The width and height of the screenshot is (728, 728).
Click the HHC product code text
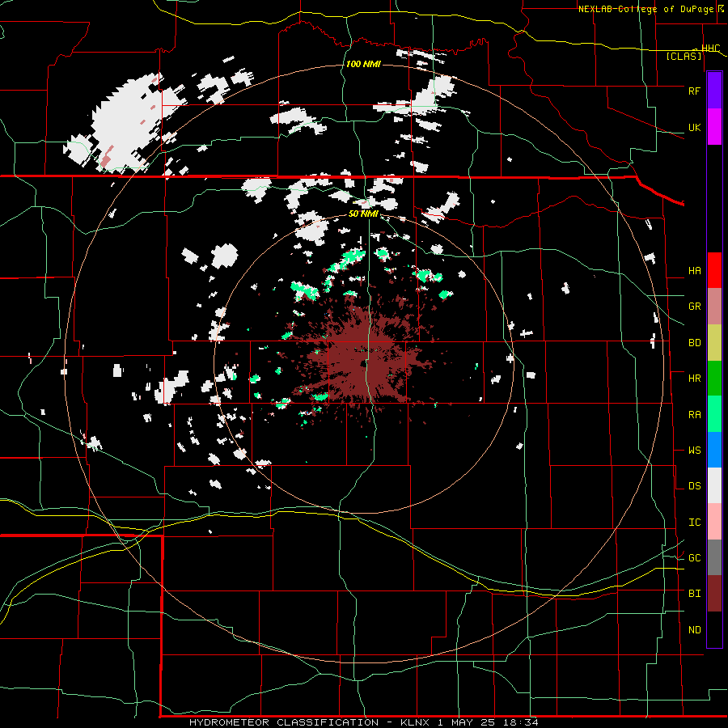pyautogui.click(x=710, y=49)
